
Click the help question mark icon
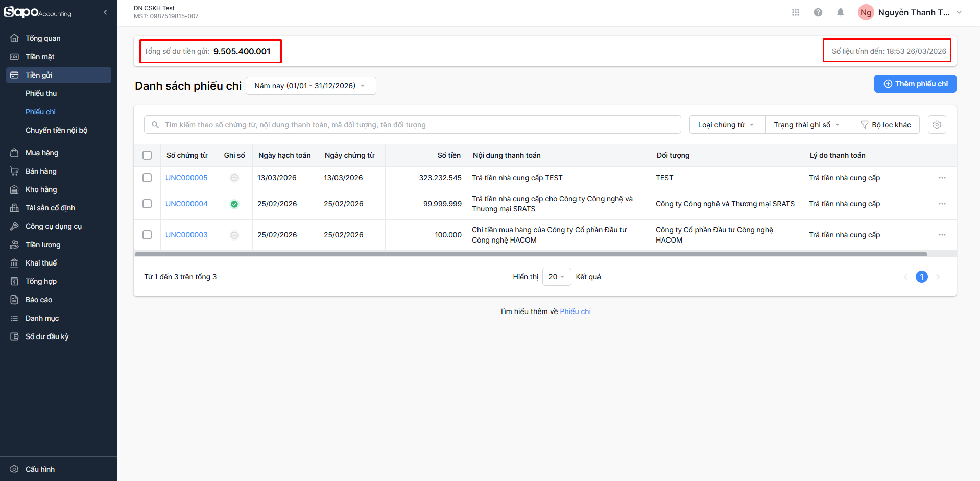818,12
